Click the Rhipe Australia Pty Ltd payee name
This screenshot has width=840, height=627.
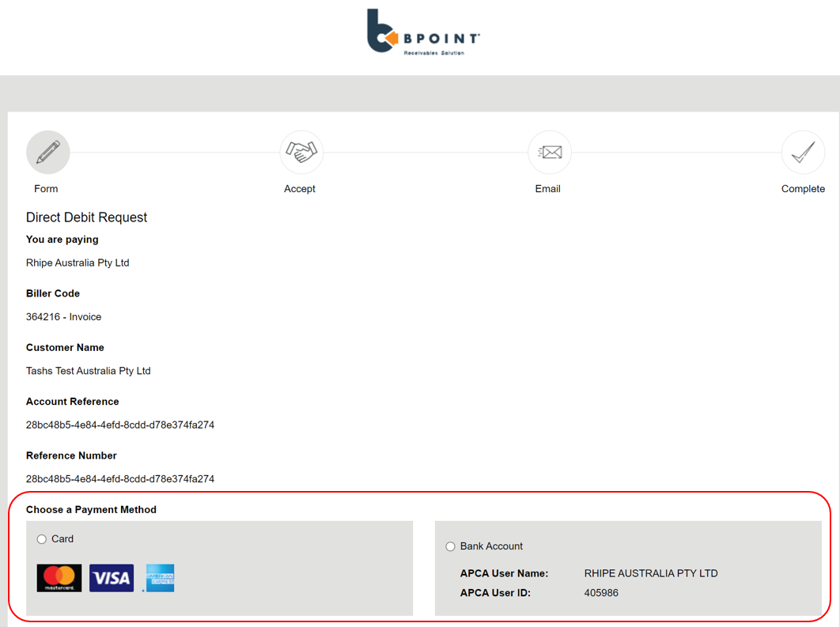pyautogui.click(x=78, y=263)
